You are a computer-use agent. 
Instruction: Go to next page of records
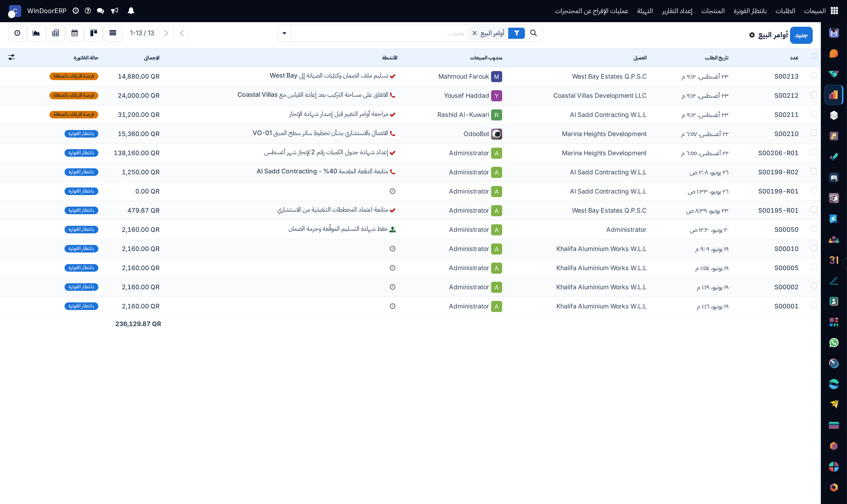166,33
